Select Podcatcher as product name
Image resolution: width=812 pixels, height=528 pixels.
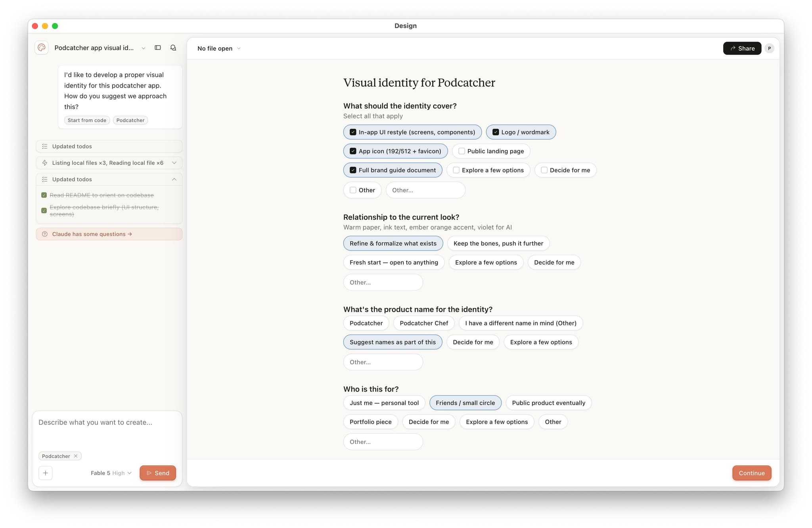(366, 323)
